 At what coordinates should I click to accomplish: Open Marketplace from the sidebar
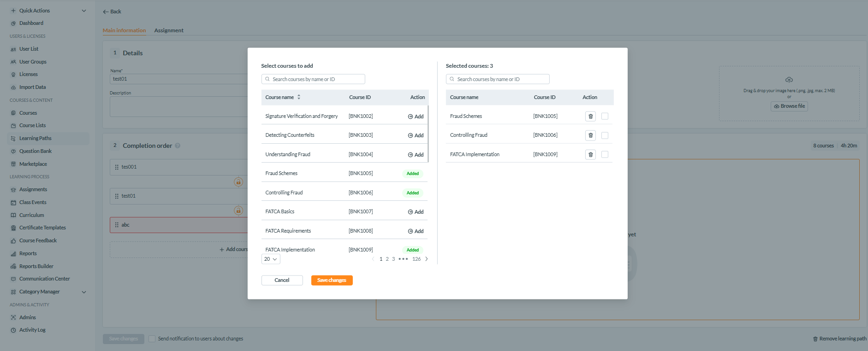coord(33,164)
